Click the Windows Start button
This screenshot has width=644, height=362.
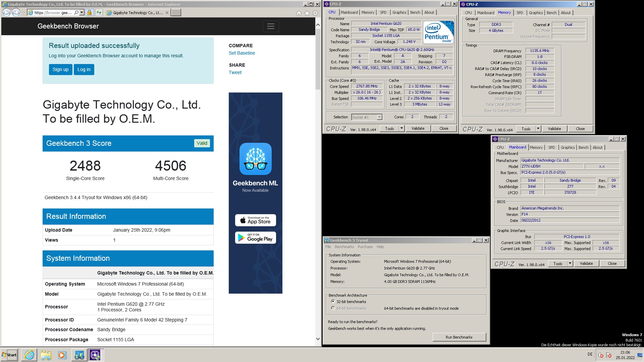coord(9,355)
